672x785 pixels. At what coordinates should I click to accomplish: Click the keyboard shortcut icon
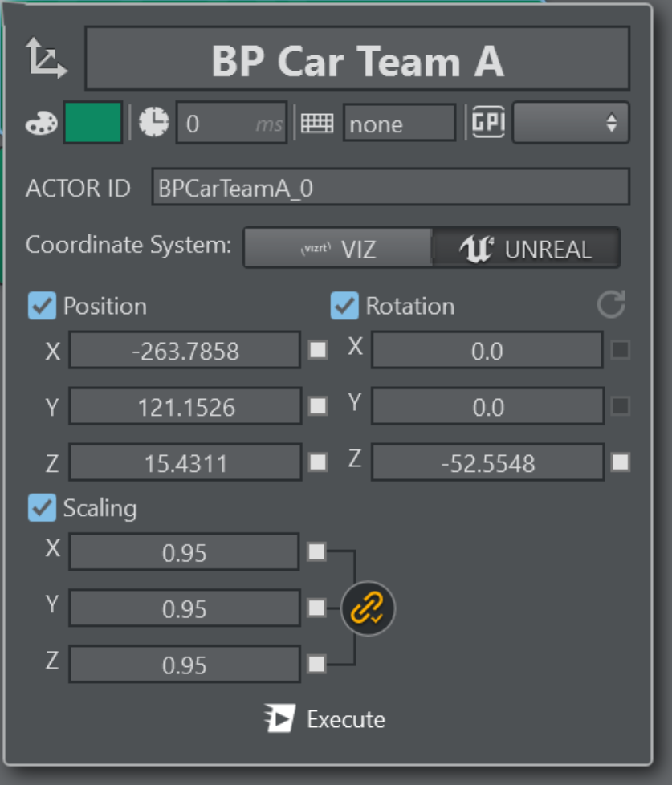[x=317, y=124]
